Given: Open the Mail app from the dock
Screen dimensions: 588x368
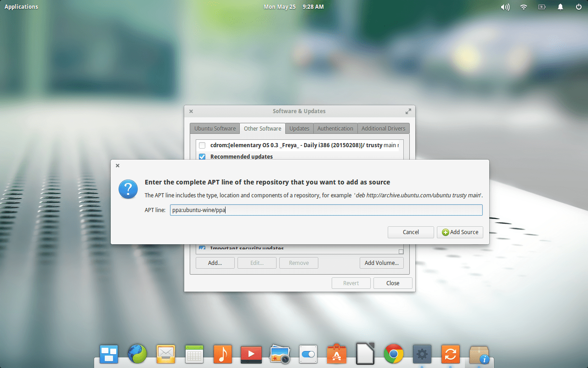Looking at the screenshot, I should (x=165, y=354).
